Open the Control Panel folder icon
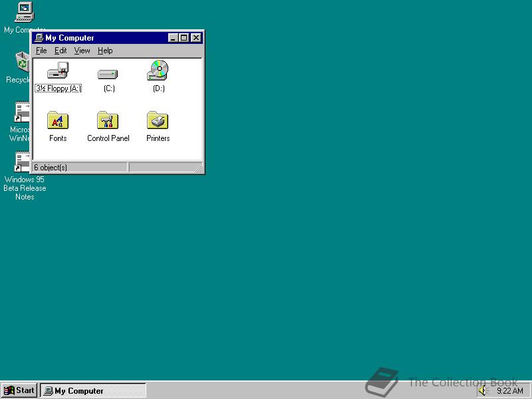Viewport: 532px width, 399px height. click(108, 120)
